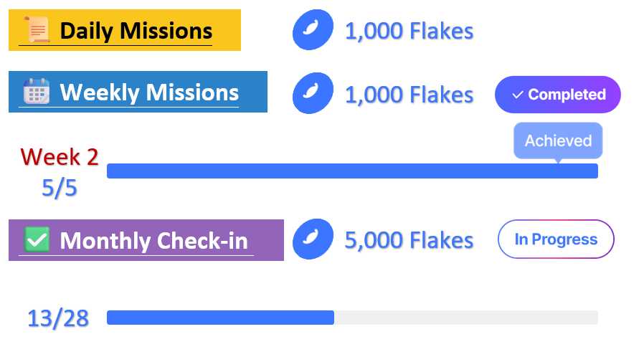Click the scroll icon beside Daily Missions

(37, 30)
